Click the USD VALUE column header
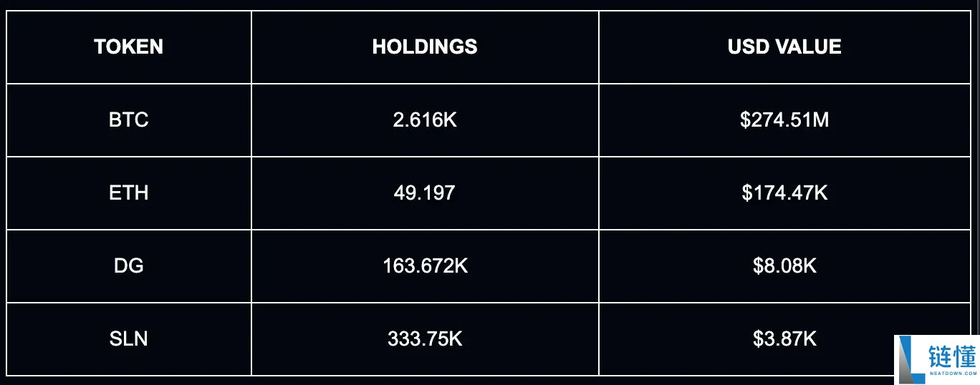This screenshot has width=980, height=385. point(784,47)
